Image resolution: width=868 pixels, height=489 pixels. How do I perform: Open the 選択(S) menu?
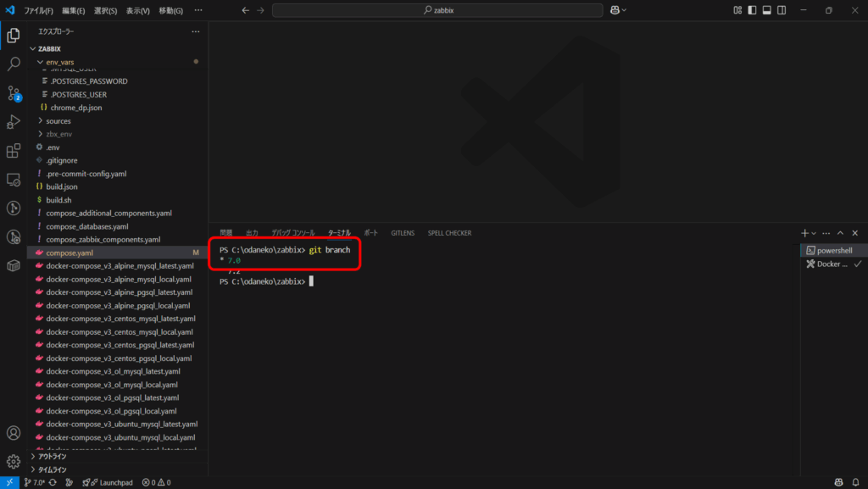(105, 10)
